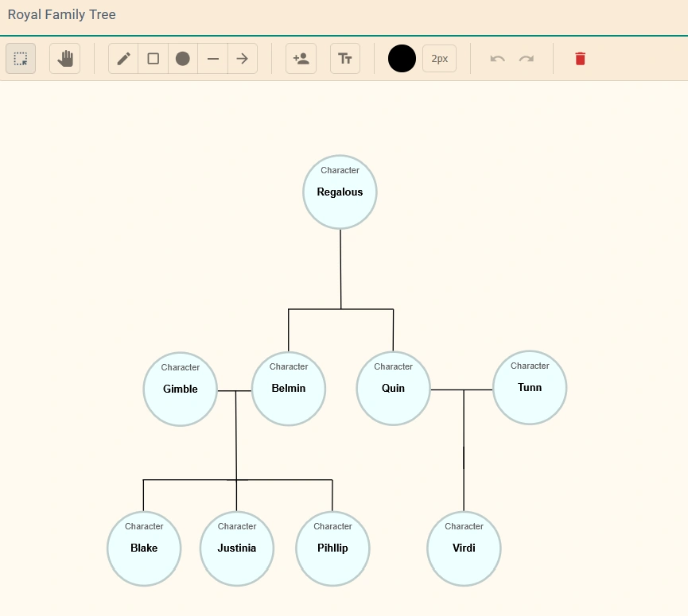Click the add character icon

pos(301,59)
